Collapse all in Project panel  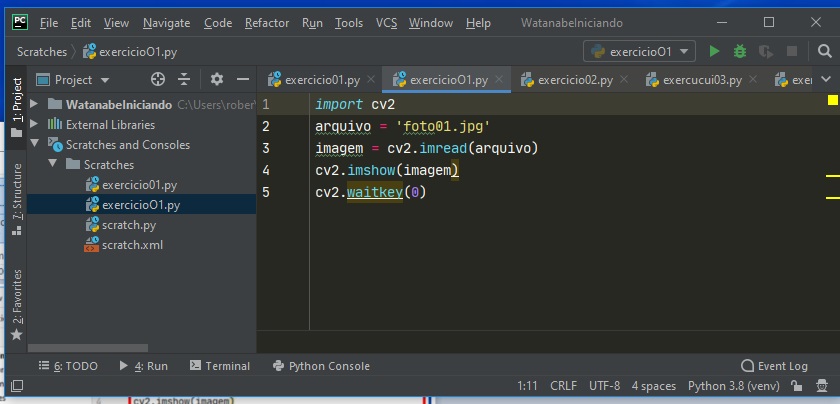tap(184, 79)
